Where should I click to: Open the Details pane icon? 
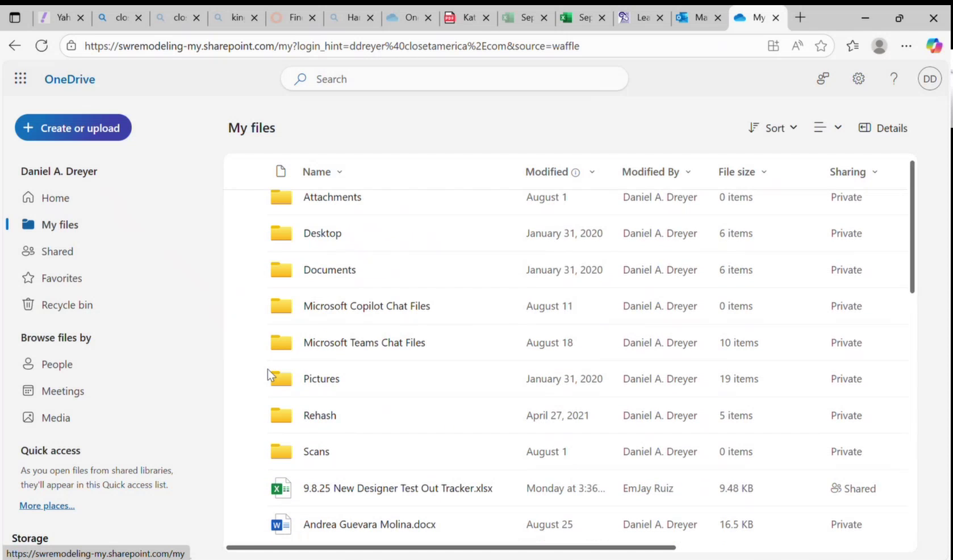(866, 128)
